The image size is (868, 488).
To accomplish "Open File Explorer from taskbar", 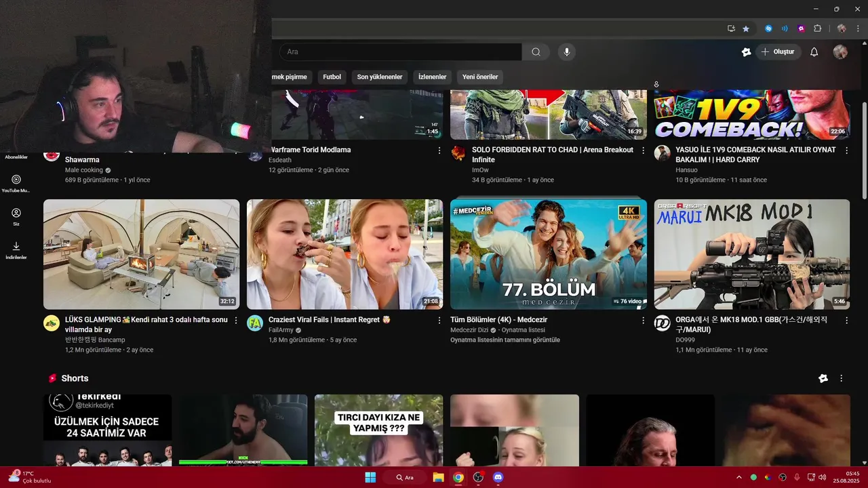I will pyautogui.click(x=438, y=477).
